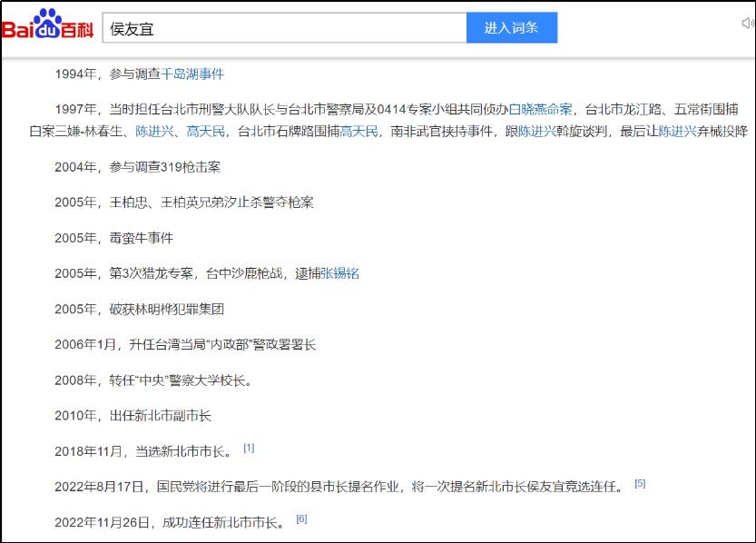Focus the search field containing 侯友宜
The height and width of the screenshot is (543, 756).
(284, 28)
